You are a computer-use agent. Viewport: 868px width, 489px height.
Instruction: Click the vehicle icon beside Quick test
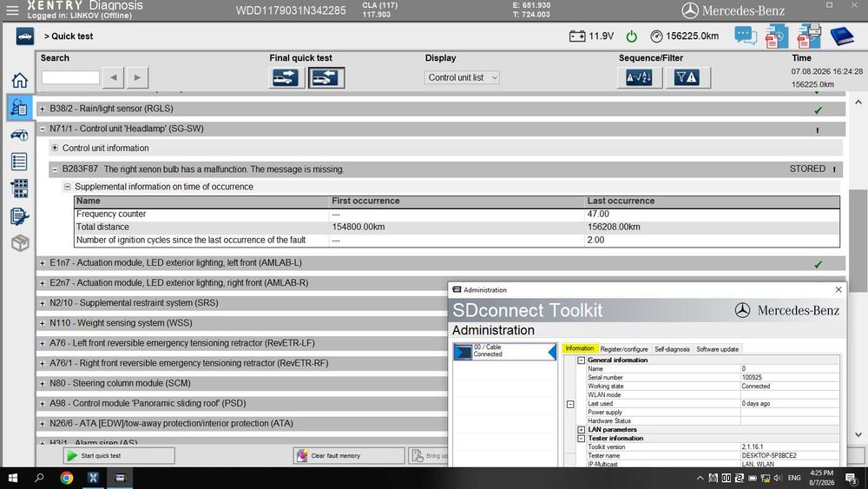tap(25, 36)
